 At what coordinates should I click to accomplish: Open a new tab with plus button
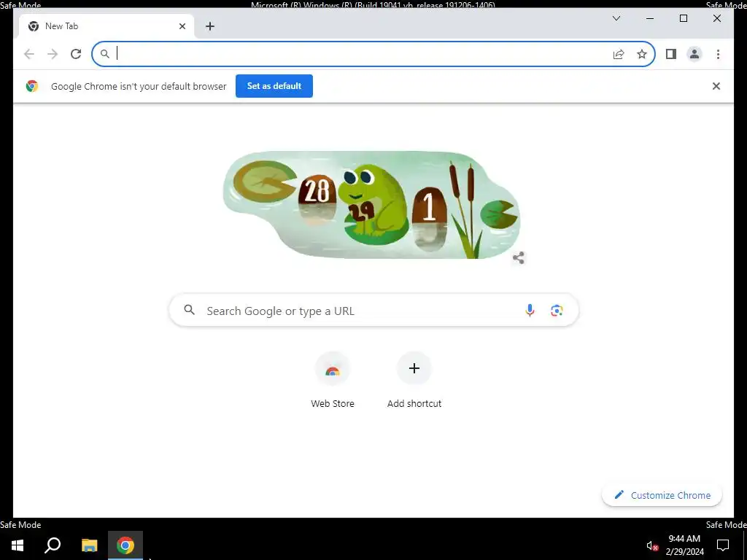(210, 26)
